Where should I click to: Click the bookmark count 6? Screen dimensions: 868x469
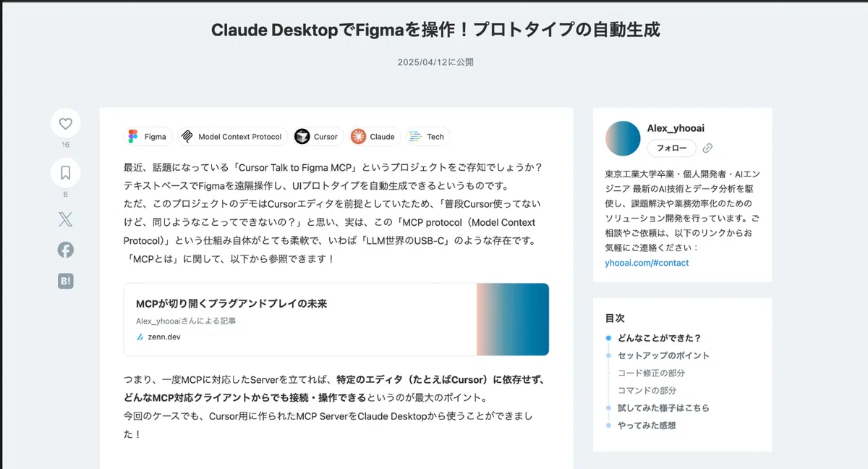coord(66,195)
